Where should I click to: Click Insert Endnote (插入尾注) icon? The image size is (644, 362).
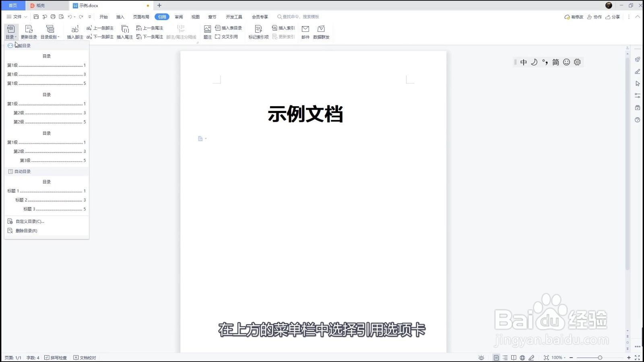125,32
